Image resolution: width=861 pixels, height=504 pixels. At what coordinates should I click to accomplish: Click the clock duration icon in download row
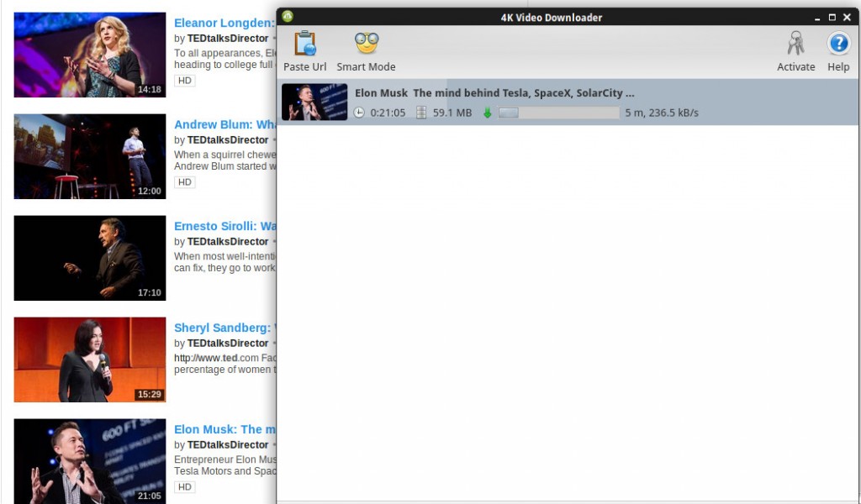358,113
